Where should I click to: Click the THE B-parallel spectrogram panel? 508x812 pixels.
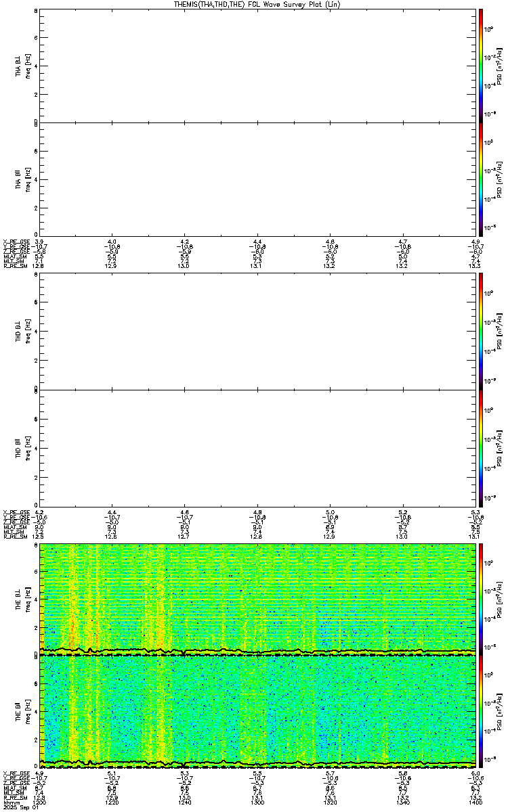coord(258,713)
